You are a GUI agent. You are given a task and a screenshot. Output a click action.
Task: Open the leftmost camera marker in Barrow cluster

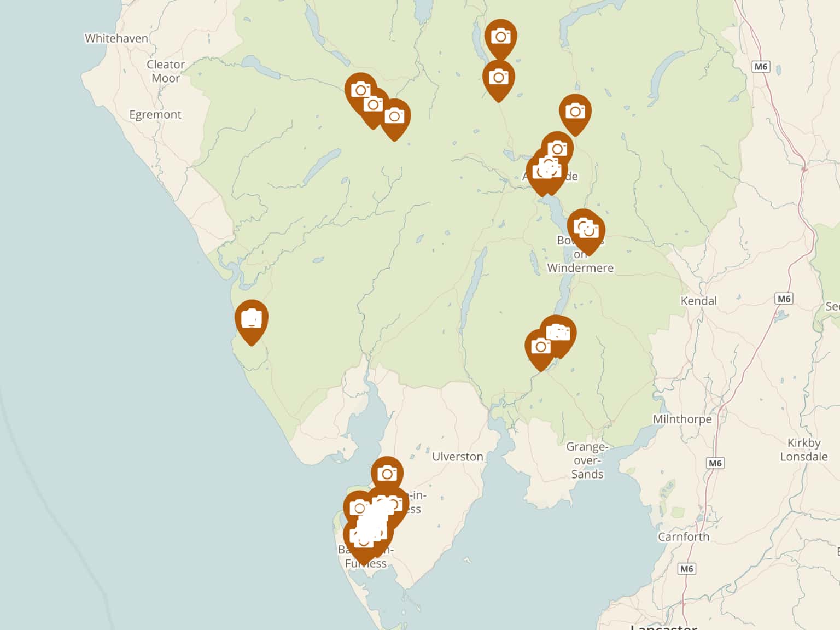[x=359, y=509]
